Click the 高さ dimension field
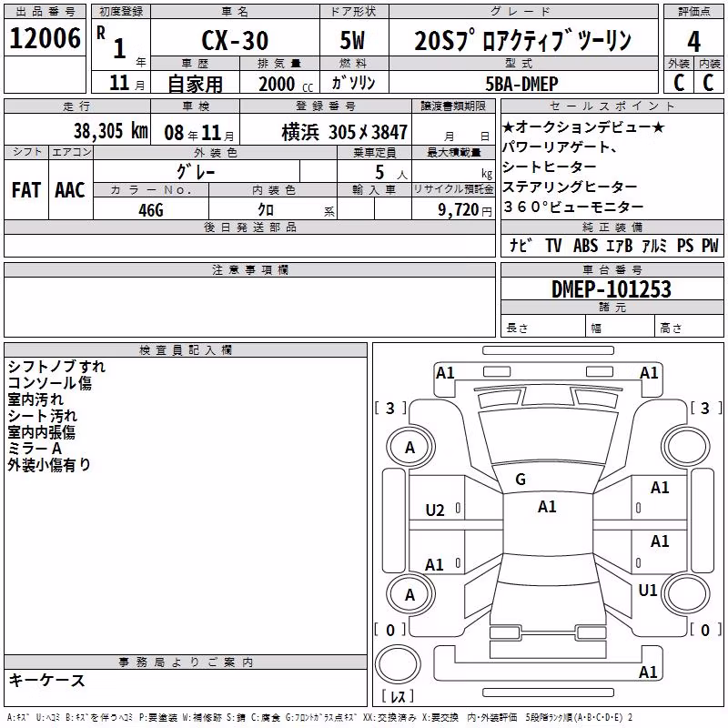 [689, 326]
